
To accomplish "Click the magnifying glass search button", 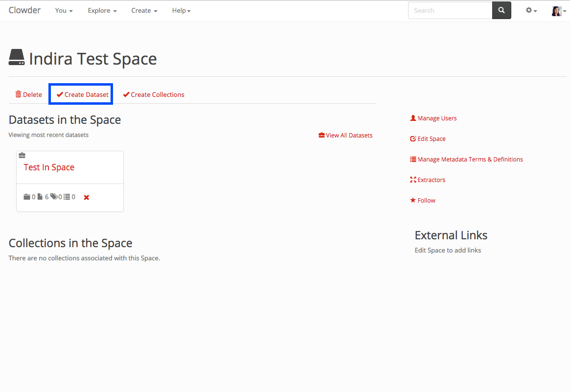I will click(x=502, y=10).
